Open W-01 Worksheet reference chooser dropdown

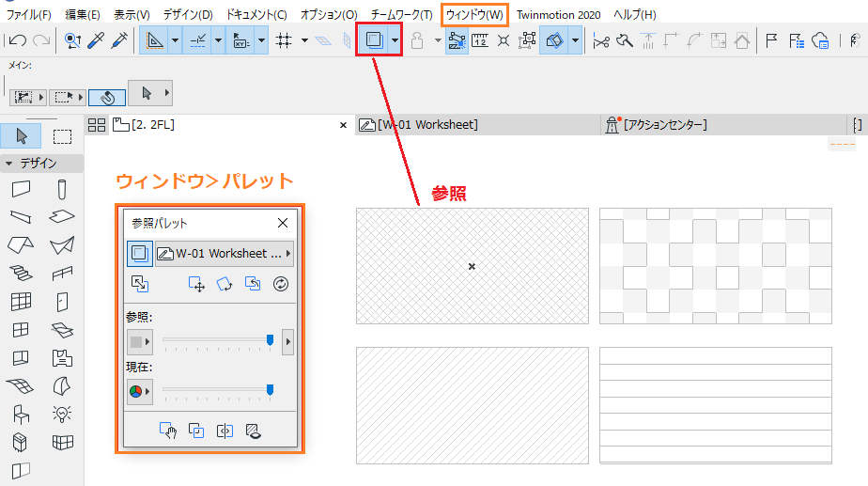(225, 254)
